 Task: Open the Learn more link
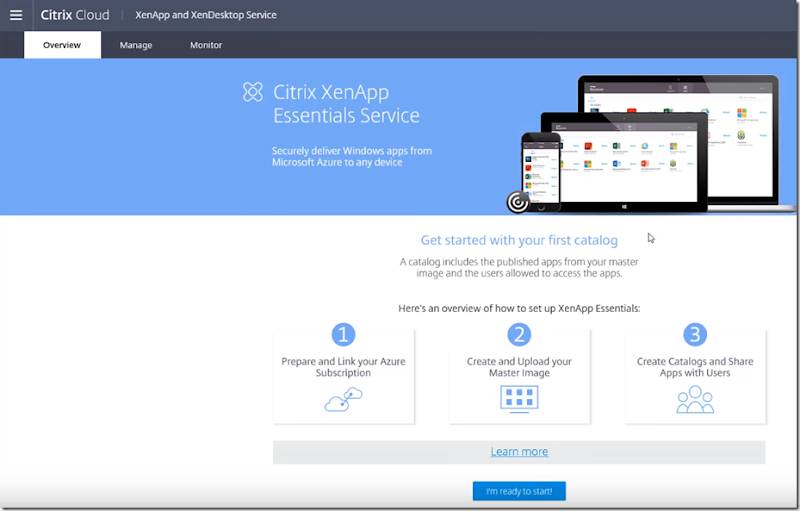pos(519,452)
